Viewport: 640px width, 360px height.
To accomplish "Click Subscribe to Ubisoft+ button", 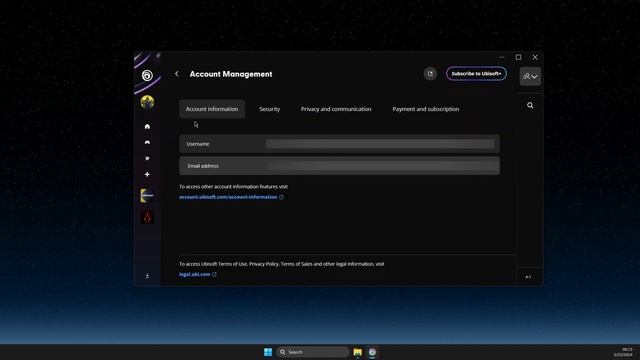I will tap(476, 74).
